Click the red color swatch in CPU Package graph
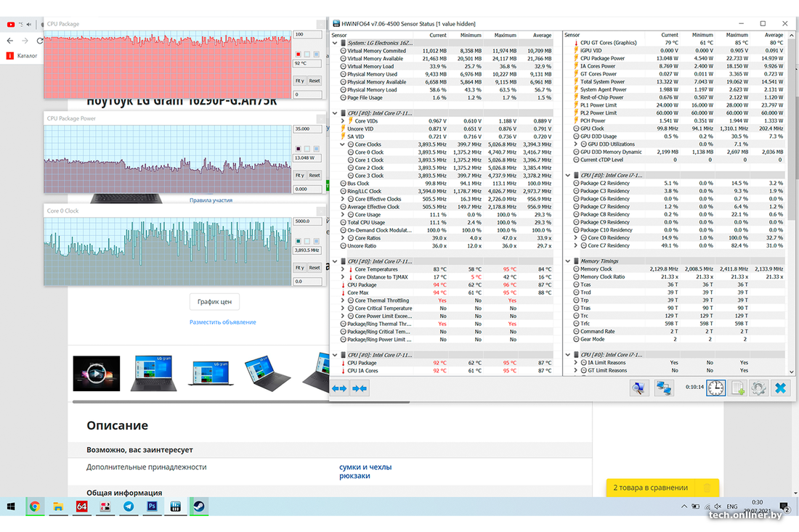Viewport: 799px width, 532px height. (299, 54)
